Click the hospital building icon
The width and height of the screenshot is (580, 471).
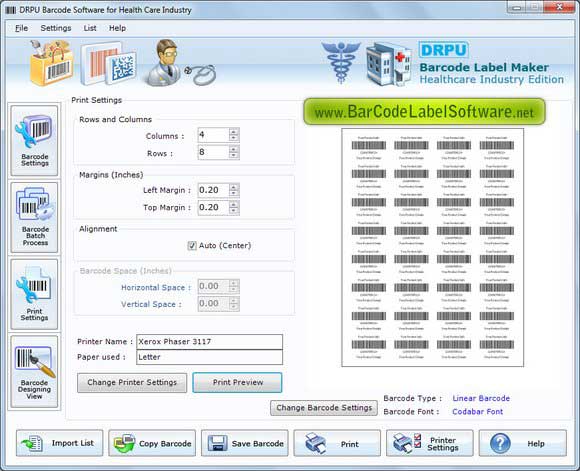coord(388,64)
